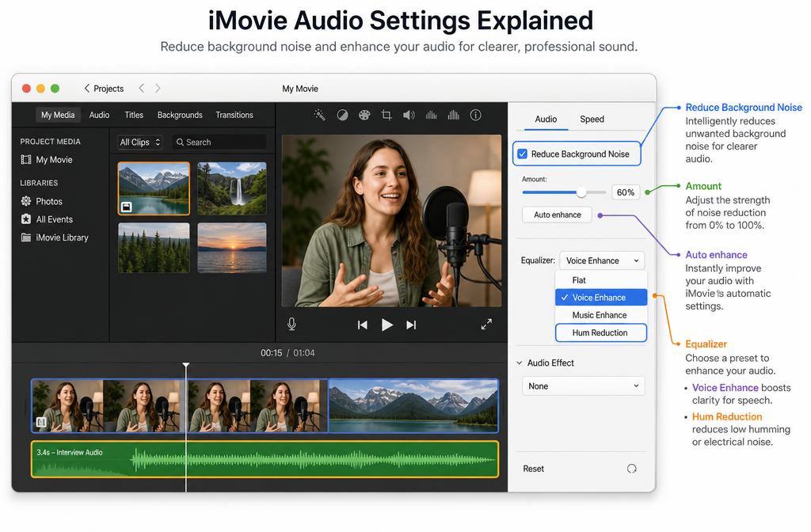The width and height of the screenshot is (811, 532).
Task: Switch to the Speed inspector tab
Action: (x=592, y=119)
